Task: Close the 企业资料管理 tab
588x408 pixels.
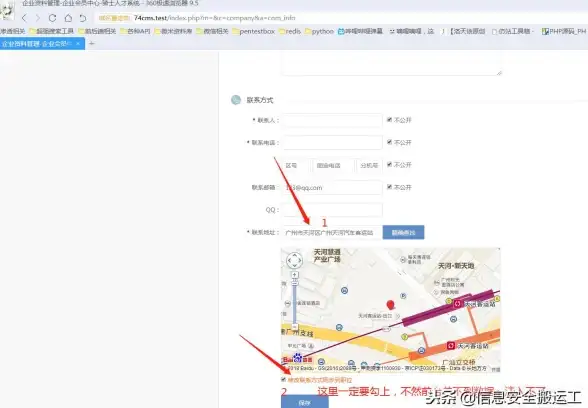Action: point(78,44)
